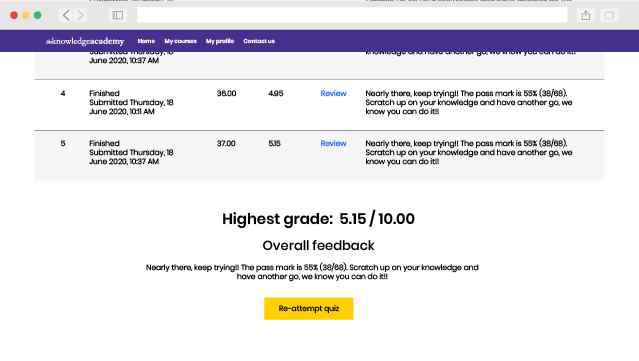Click the Highest grade heading text
This screenshot has height=361, width=639.
[318, 219]
